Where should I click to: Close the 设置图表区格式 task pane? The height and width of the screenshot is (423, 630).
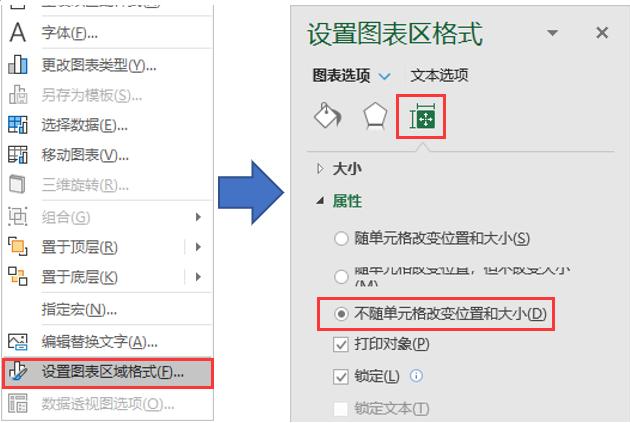[x=602, y=33]
